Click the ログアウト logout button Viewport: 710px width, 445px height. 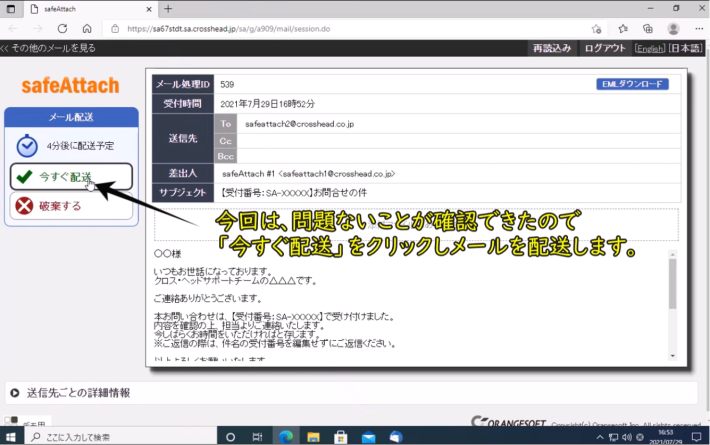pyautogui.click(x=605, y=48)
